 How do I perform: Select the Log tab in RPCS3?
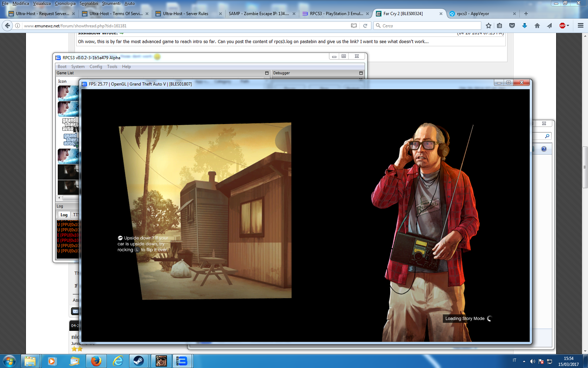coord(64,215)
